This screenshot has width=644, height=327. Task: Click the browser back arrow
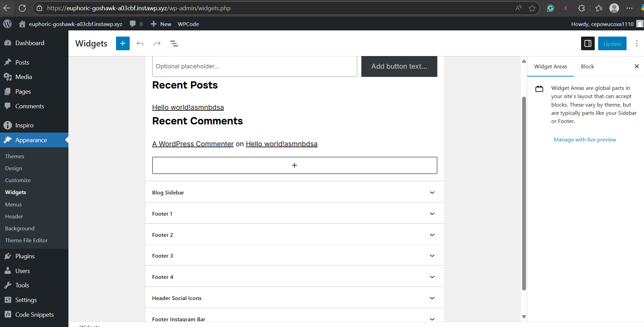7,8
